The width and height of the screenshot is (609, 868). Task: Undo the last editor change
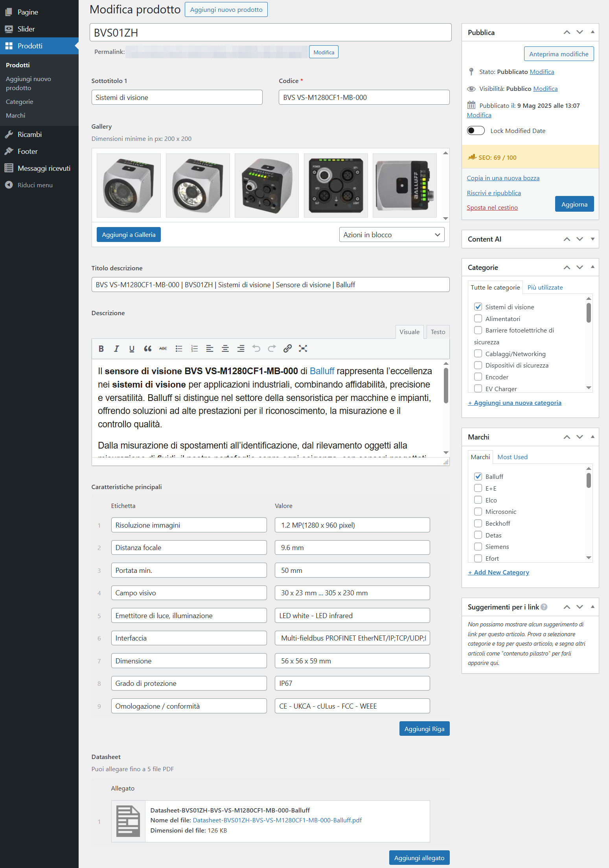[256, 349]
